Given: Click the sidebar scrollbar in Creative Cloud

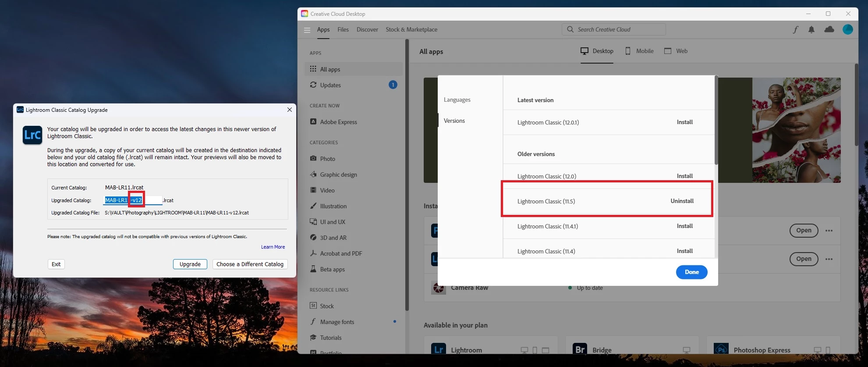Looking at the screenshot, I should [x=407, y=175].
